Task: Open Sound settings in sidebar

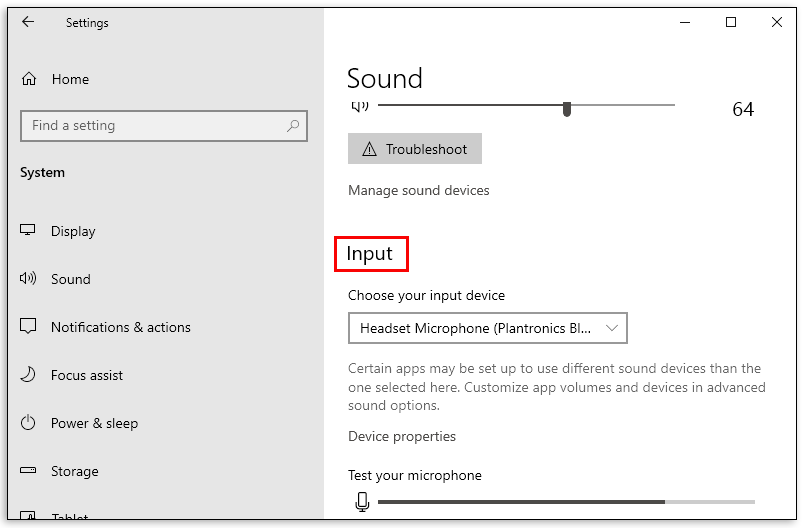Action: pyautogui.click(x=71, y=279)
